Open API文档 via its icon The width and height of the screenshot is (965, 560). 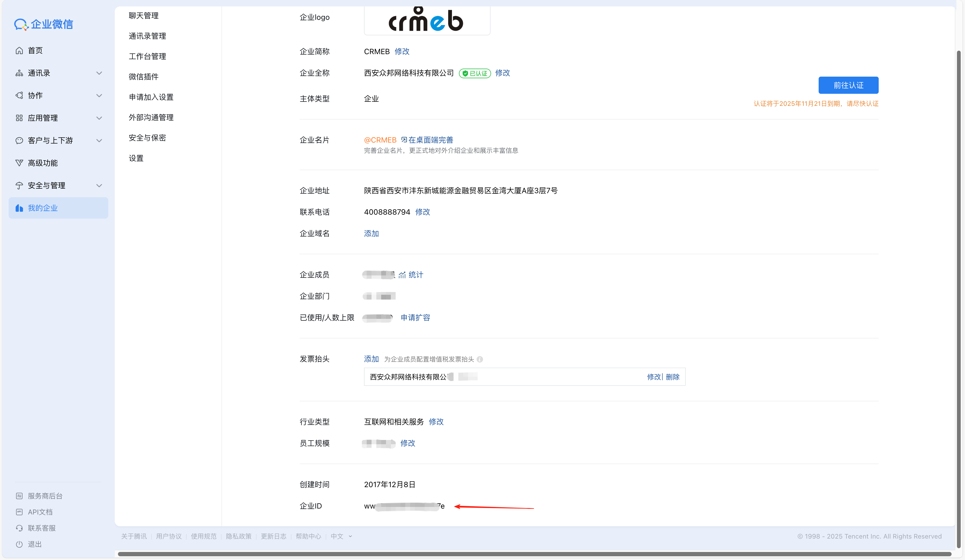click(19, 512)
